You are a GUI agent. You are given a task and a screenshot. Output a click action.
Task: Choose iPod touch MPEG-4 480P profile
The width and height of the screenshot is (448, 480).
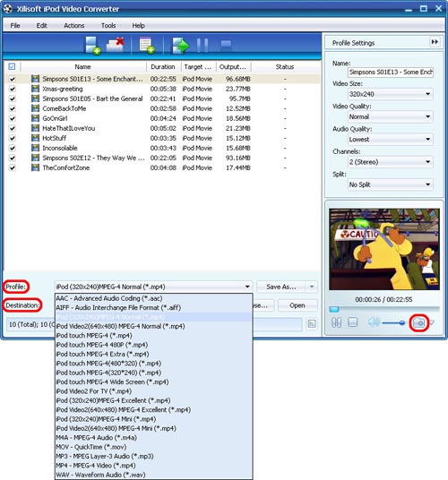[x=154, y=345]
